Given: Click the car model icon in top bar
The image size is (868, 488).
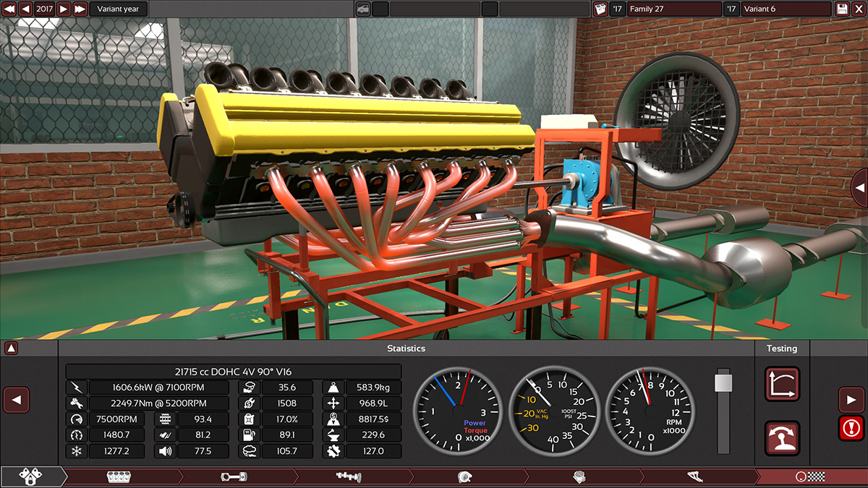Looking at the screenshot, I should point(363,9).
